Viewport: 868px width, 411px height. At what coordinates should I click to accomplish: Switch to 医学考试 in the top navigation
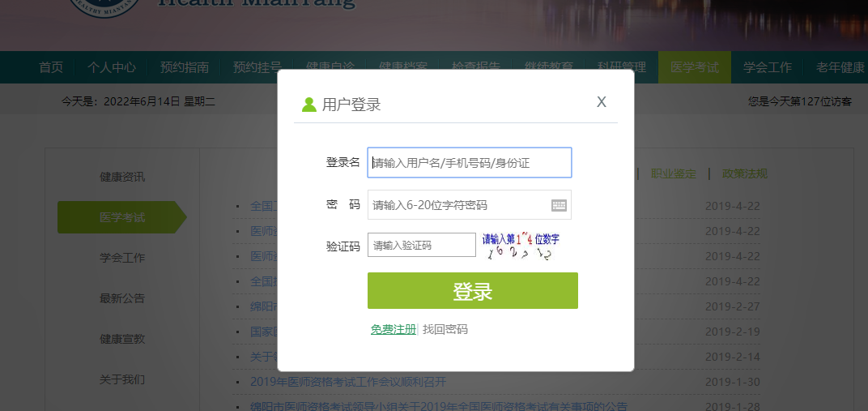click(694, 67)
